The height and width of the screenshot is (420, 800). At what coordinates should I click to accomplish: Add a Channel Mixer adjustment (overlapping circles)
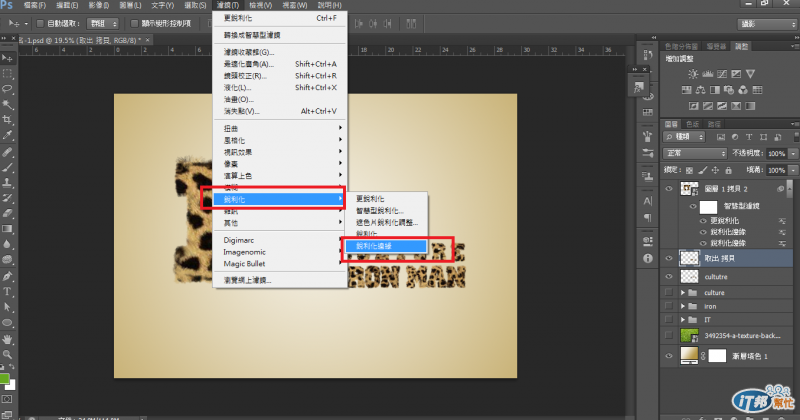point(743,90)
